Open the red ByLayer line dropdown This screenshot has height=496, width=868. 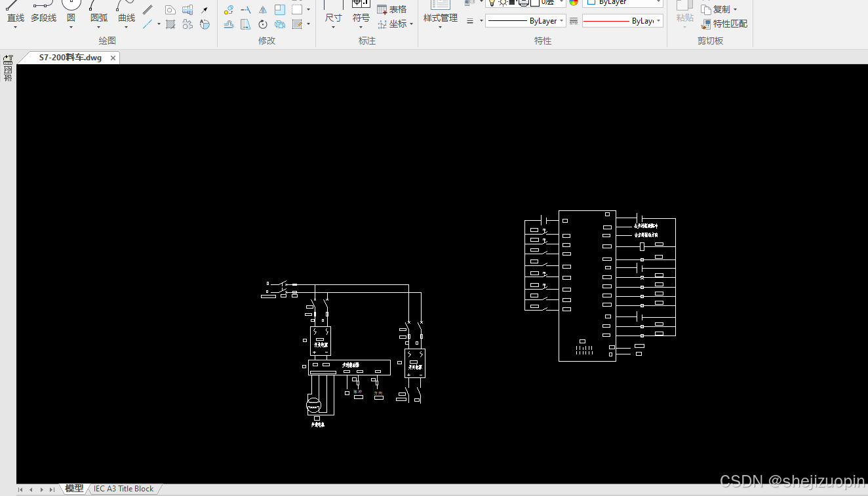pyautogui.click(x=622, y=21)
